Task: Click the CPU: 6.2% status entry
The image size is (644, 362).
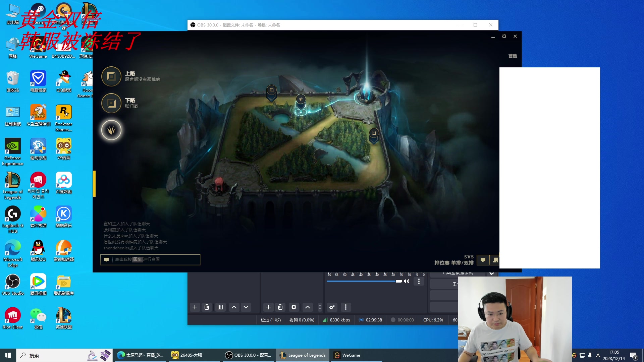Action: (x=433, y=320)
